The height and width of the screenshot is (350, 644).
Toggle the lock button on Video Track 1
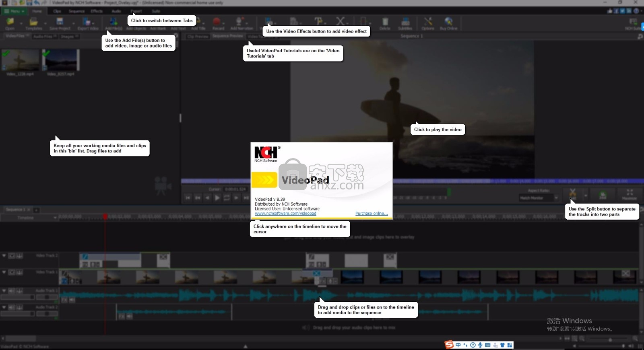pos(19,272)
